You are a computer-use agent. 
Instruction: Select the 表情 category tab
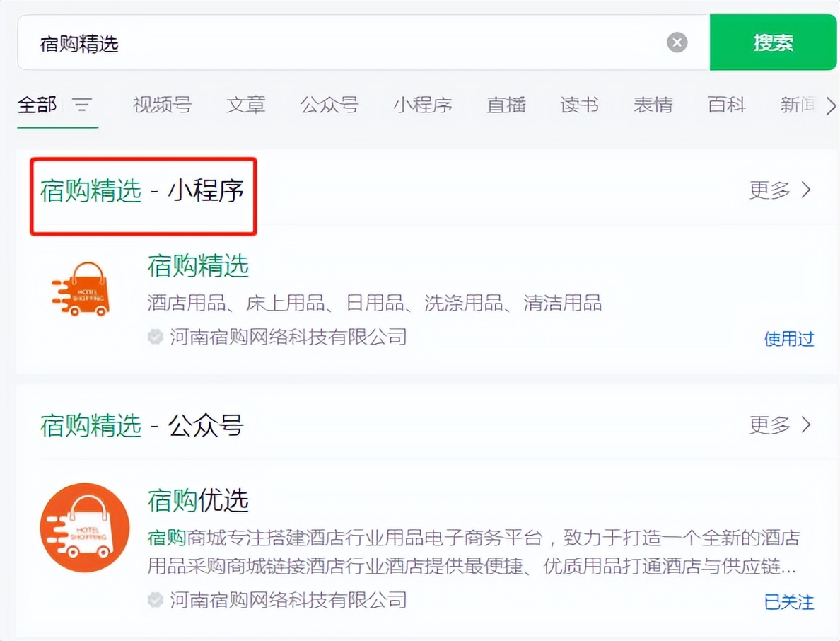[x=652, y=103]
